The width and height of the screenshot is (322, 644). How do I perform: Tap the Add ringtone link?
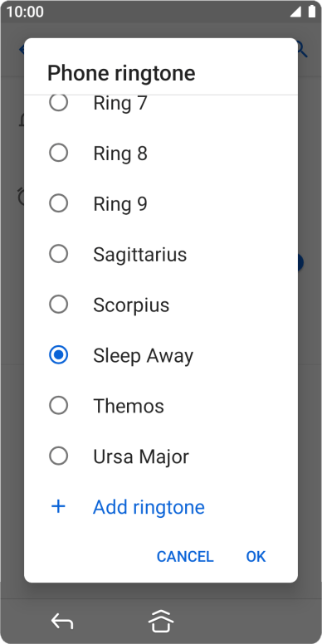(149, 507)
